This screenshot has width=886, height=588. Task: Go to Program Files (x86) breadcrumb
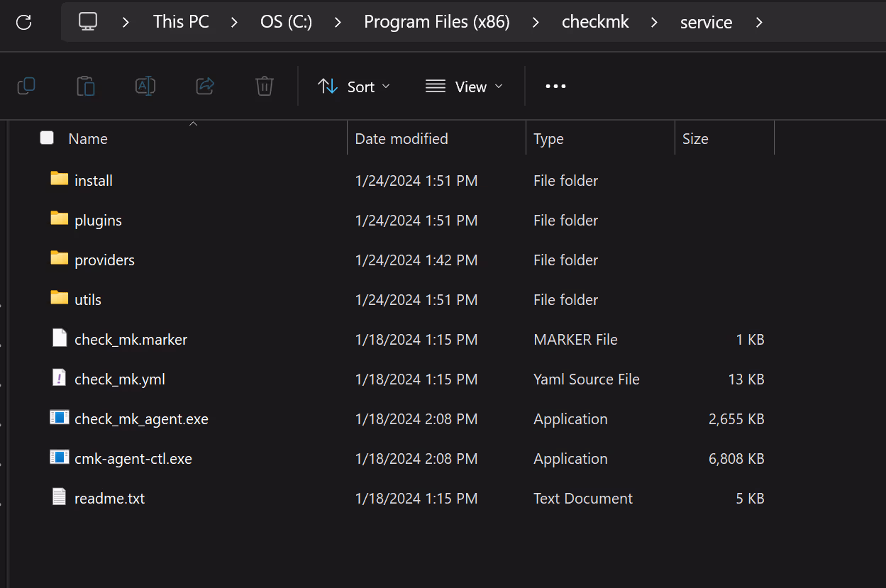pos(437,22)
